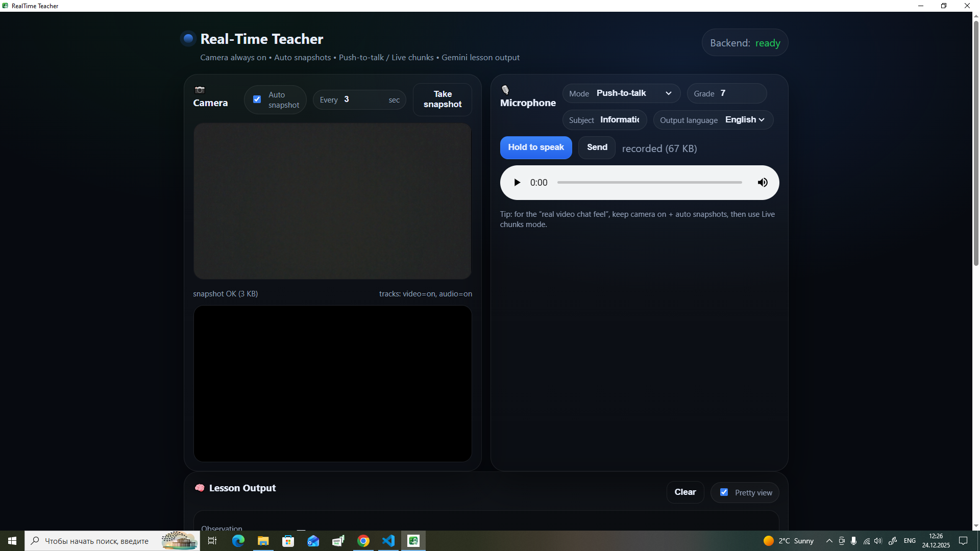Launch Microsoft Edge from the taskbar
The width and height of the screenshot is (980, 551).
pos(238,541)
